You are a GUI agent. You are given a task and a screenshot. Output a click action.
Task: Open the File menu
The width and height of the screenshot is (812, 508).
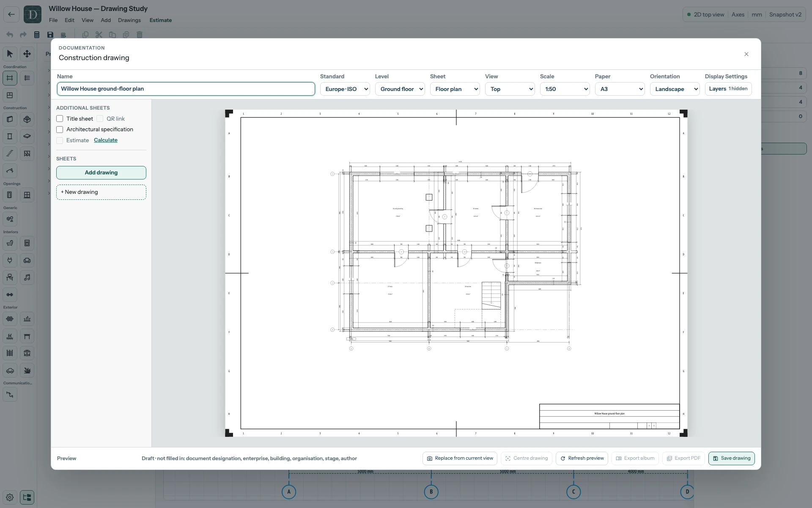53,20
